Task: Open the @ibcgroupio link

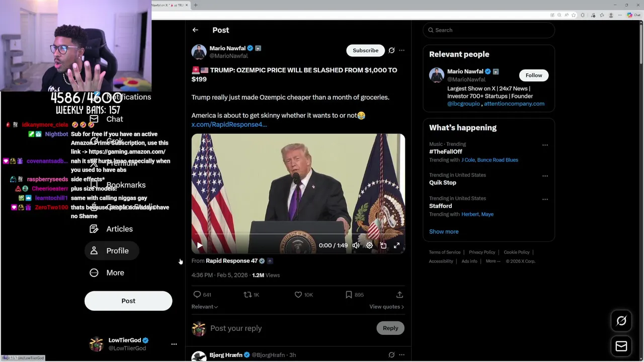Action: [463, 104]
